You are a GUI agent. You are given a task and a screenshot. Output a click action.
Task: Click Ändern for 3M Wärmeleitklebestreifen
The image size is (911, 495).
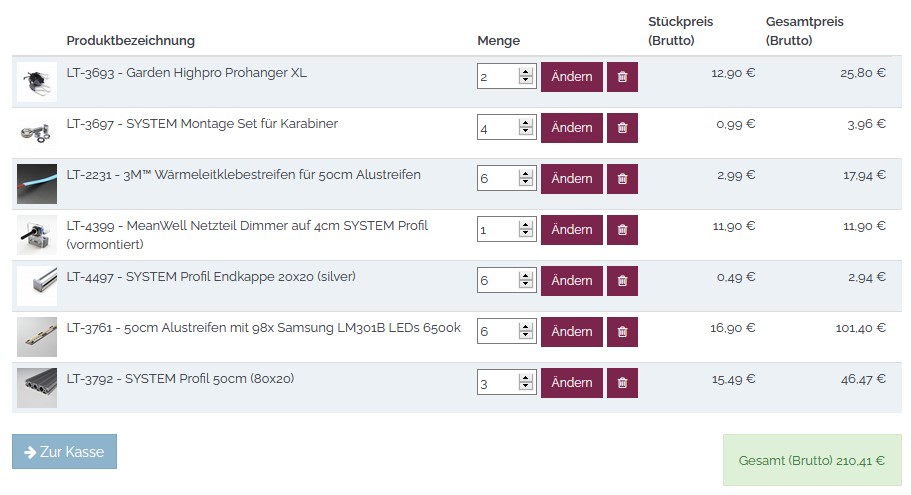[x=572, y=179]
